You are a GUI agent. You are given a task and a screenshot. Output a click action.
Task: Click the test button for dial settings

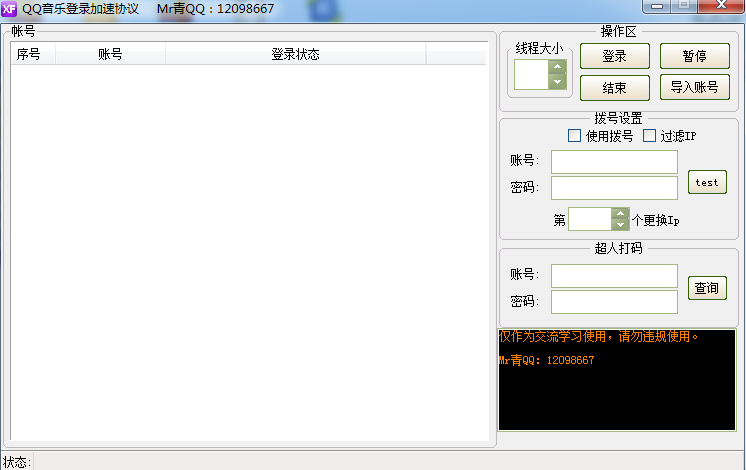(x=707, y=182)
